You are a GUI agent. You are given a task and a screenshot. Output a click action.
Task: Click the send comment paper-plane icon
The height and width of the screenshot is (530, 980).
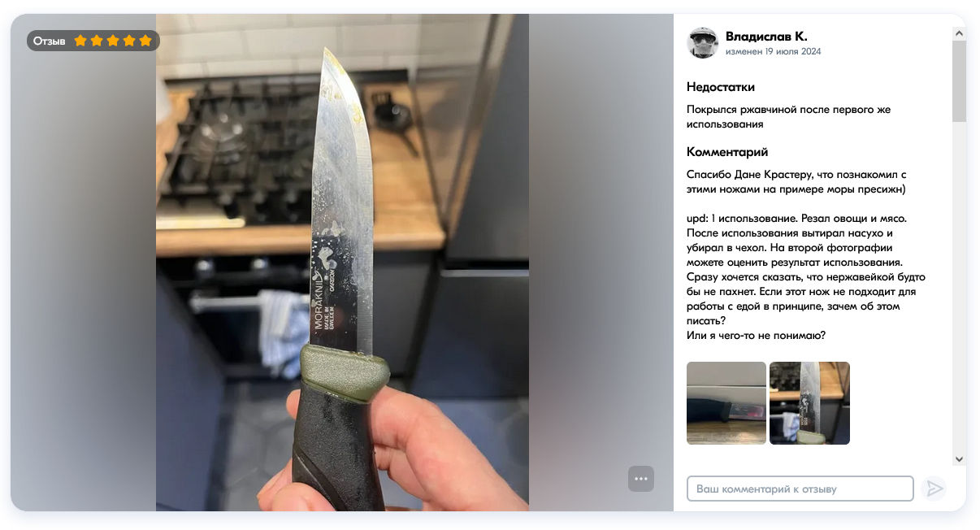pos(935,489)
